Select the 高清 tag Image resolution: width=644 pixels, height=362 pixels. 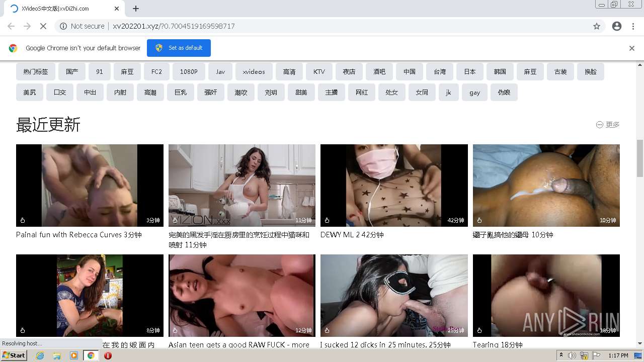[x=289, y=72]
